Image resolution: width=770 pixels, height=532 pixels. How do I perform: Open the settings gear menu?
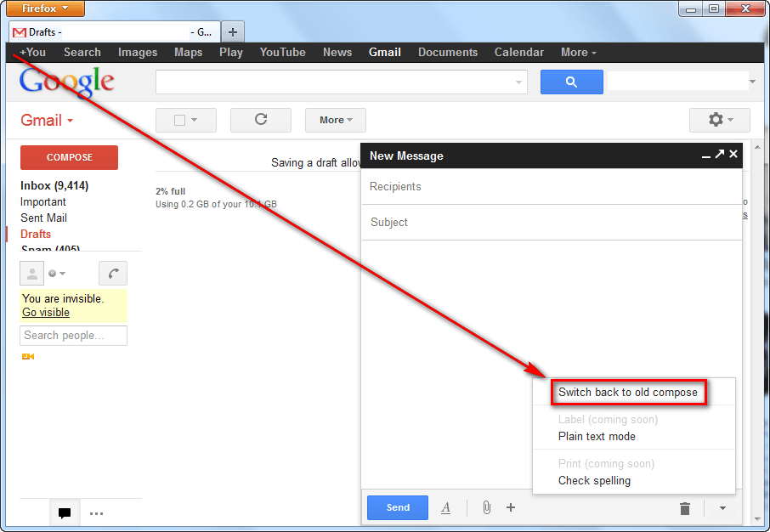point(719,120)
